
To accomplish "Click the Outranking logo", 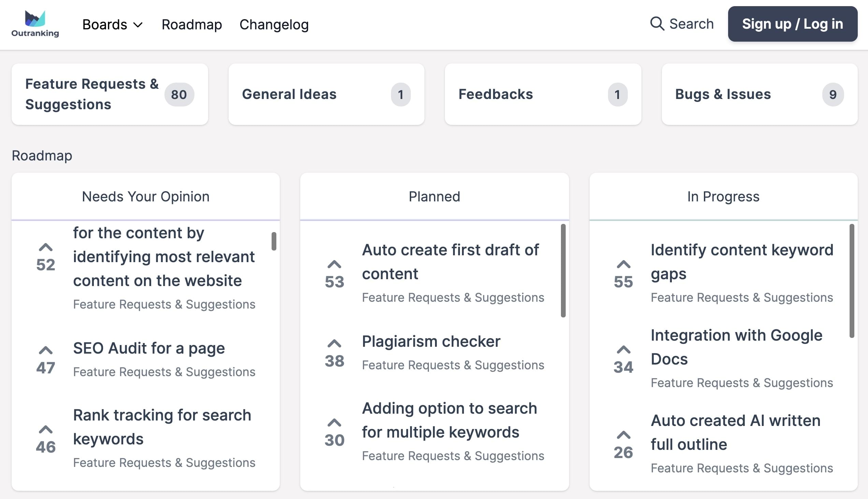I will (x=35, y=24).
